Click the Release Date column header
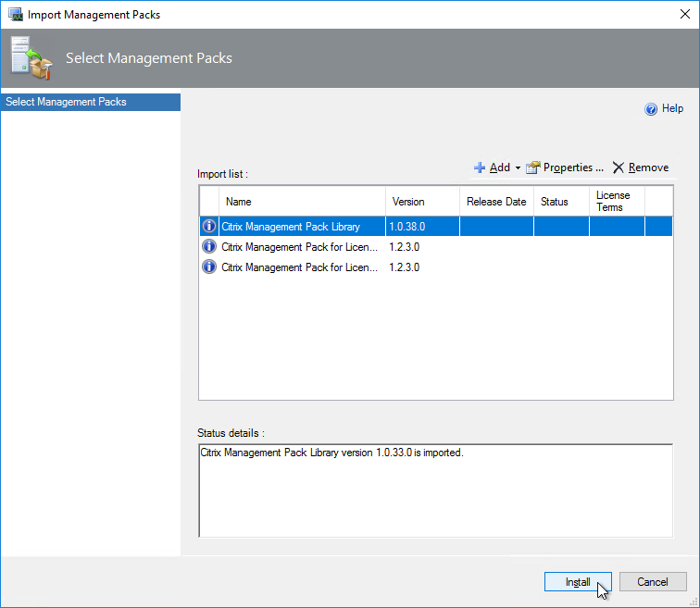The width and height of the screenshot is (700, 608). coord(496,202)
